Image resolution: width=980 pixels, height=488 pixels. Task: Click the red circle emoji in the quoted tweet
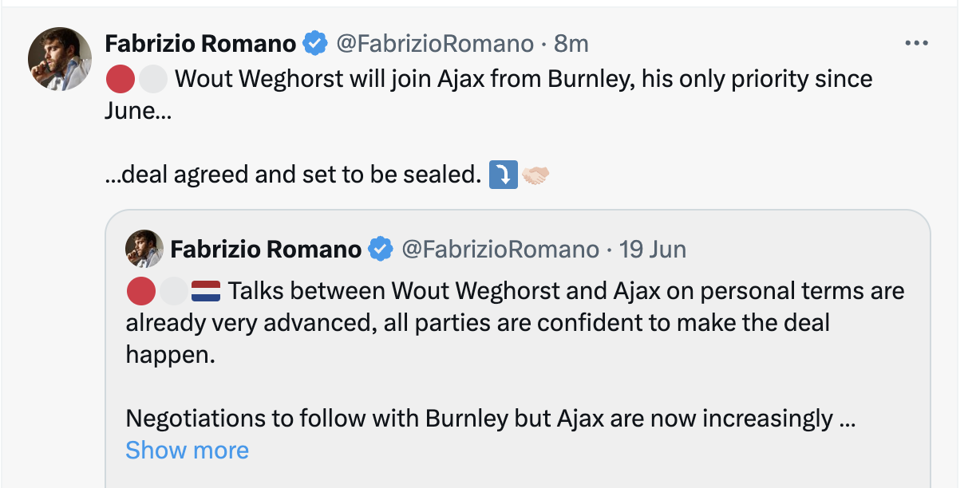coord(140,291)
